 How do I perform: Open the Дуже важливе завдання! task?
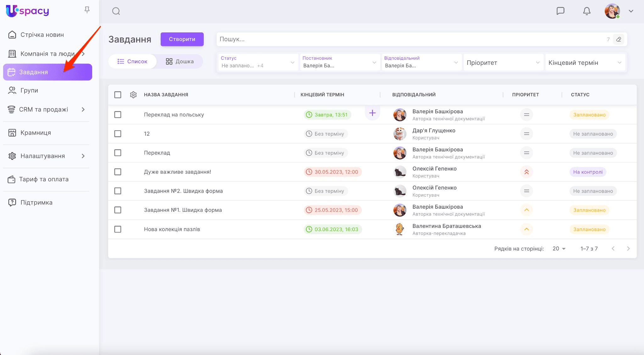pos(177,172)
